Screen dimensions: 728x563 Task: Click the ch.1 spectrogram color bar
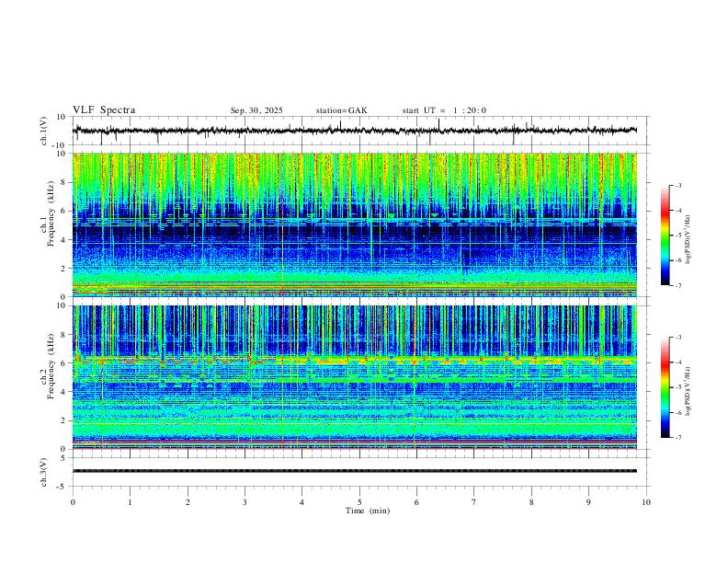[665, 236]
